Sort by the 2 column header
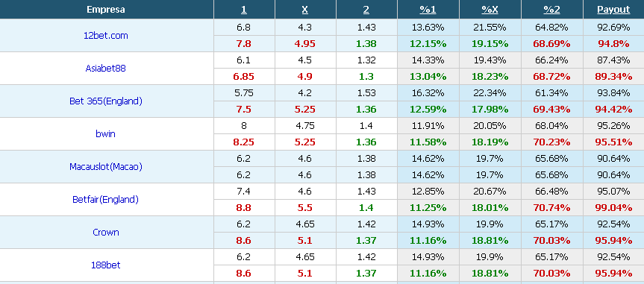 click(x=366, y=10)
